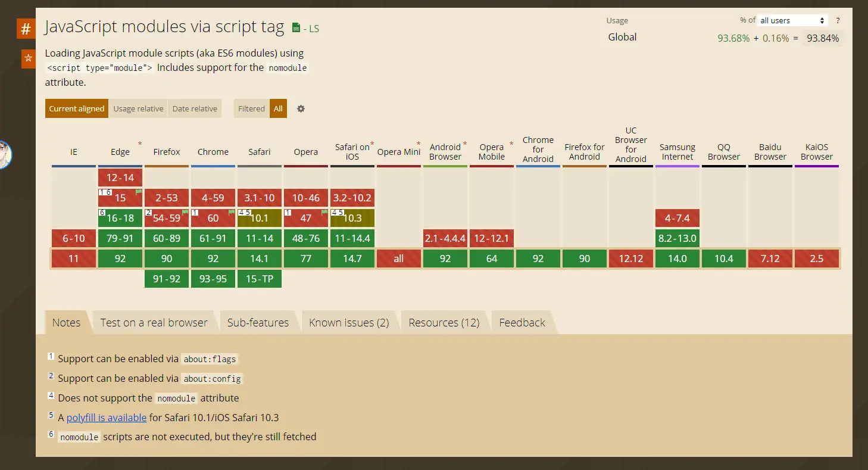Select the Current aligned button
The height and width of the screenshot is (470, 868).
point(77,108)
